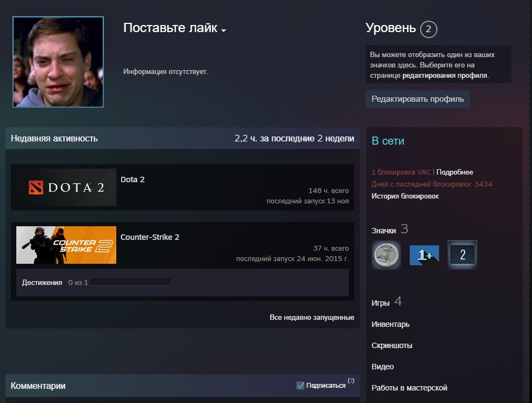The width and height of the screenshot is (532, 403).
Task: Open the Dota 2 game logo
Action: tap(66, 188)
